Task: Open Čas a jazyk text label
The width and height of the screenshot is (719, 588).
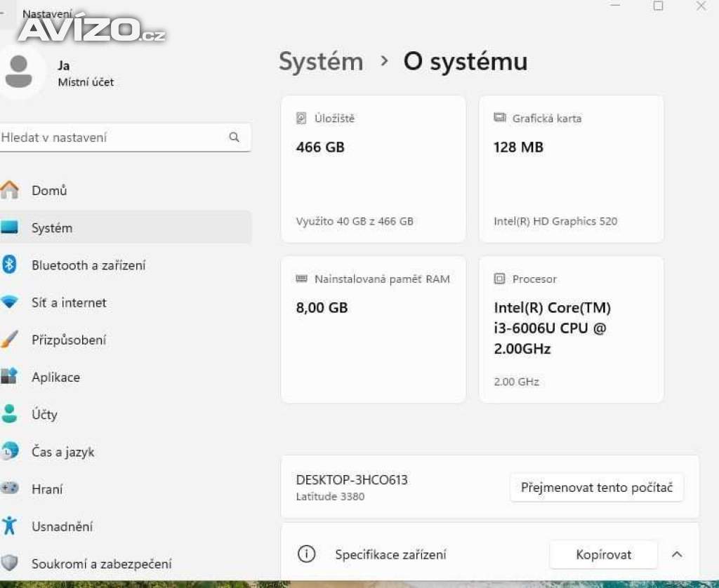Action: (x=62, y=452)
